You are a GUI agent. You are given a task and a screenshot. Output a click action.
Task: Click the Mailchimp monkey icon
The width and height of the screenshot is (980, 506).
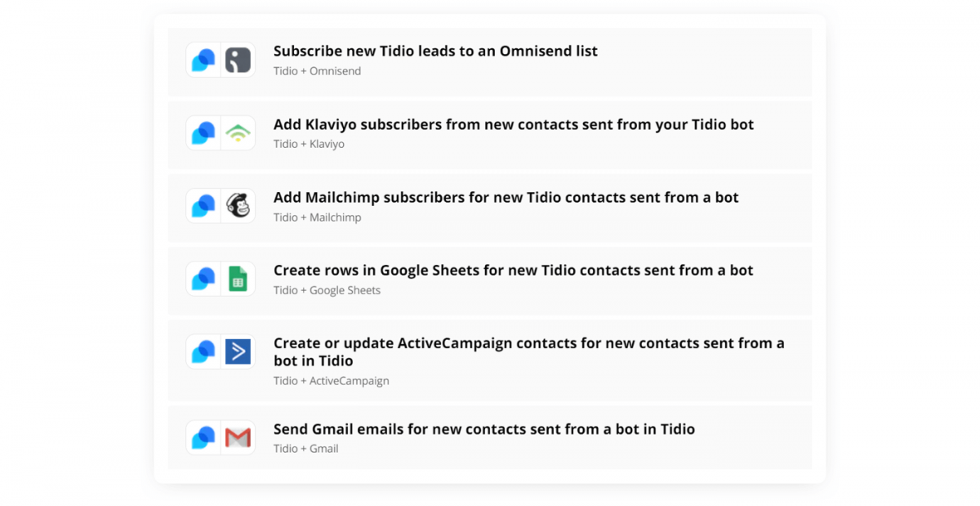[238, 206]
